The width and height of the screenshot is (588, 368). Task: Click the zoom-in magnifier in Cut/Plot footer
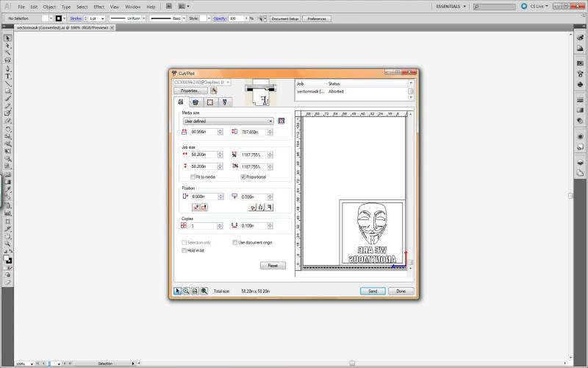[186, 291]
